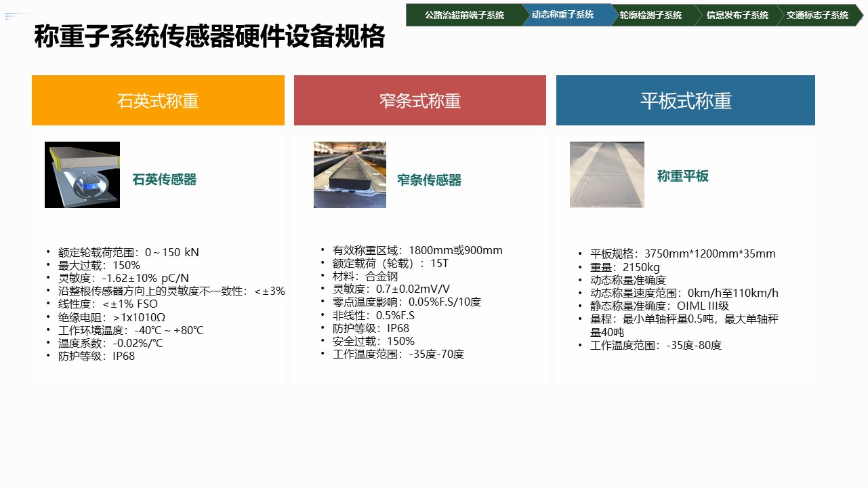The width and height of the screenshot is (868, 488).
Task: Click the 窄条传感器 label
Action: point(430,180)
